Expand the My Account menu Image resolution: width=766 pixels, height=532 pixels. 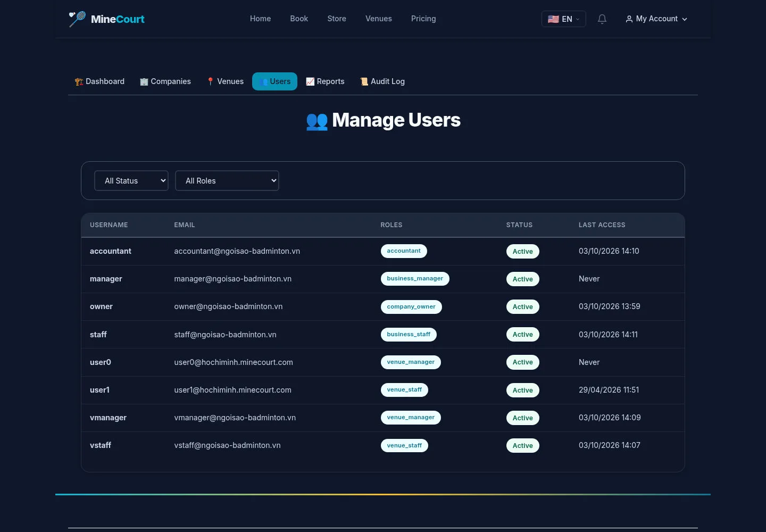pos(656,19)
